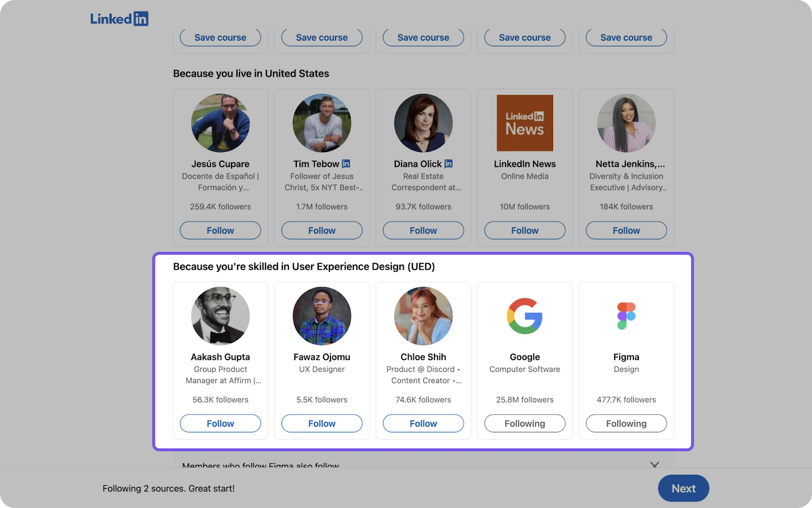Open Chloe Shih name link
The height and width of the screenshot is (508, 812).
423,357
